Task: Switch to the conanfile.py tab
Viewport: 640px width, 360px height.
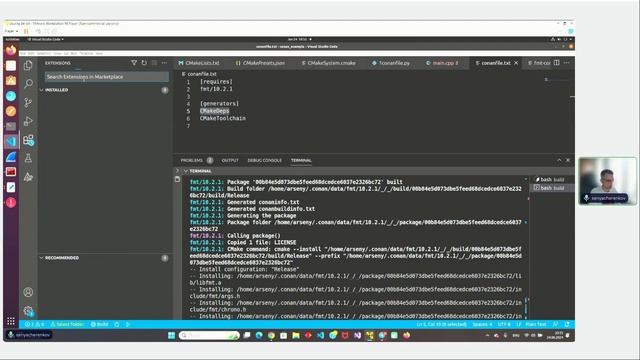Action: [391, 63]
